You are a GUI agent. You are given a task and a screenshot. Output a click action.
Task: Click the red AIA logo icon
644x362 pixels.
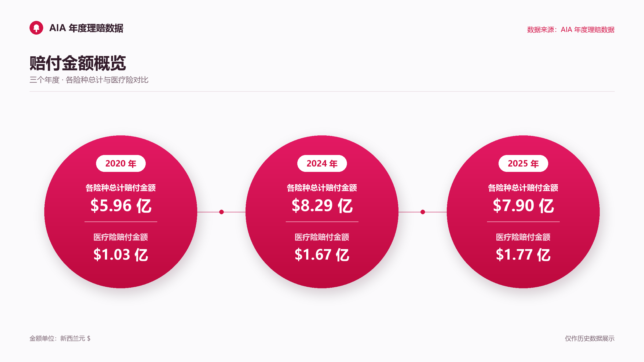coord(36,28)
